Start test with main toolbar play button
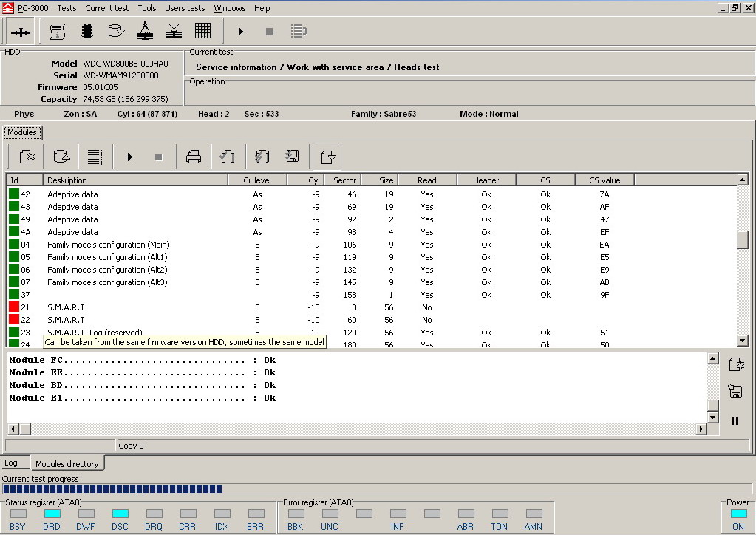756x535 pixels. pos(241,32)
